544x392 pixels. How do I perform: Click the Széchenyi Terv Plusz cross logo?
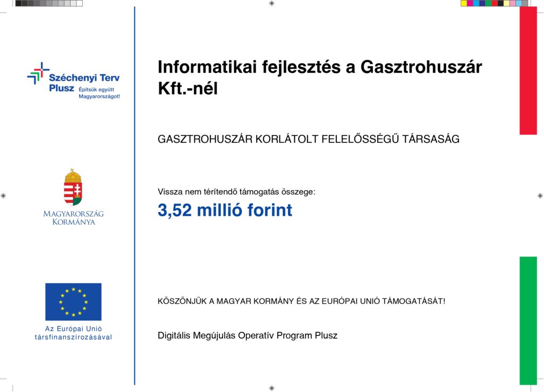38,73
